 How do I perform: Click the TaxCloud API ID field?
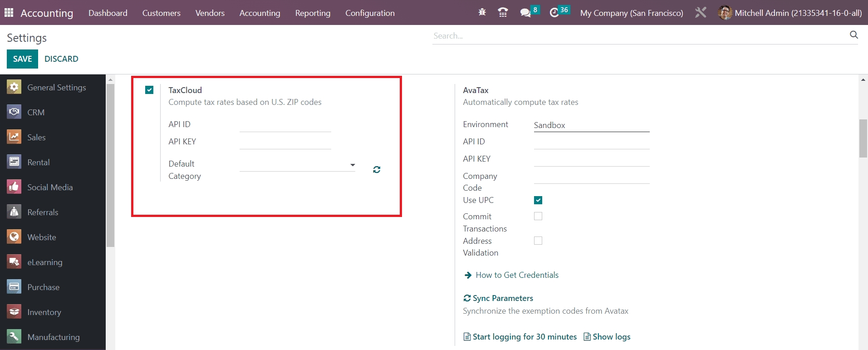point(285,125)
